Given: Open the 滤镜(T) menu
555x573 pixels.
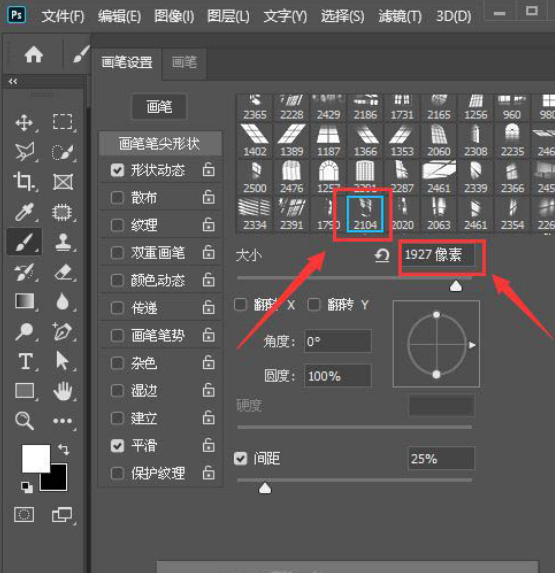Looking at the screenshot, I should coord(400,16).
